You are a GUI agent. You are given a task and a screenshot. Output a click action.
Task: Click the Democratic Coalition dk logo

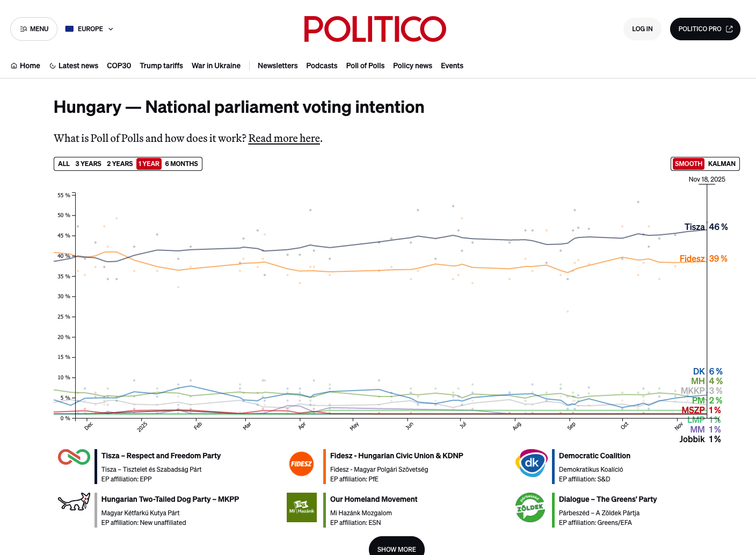pyautogui.click(x=531, y=463)
